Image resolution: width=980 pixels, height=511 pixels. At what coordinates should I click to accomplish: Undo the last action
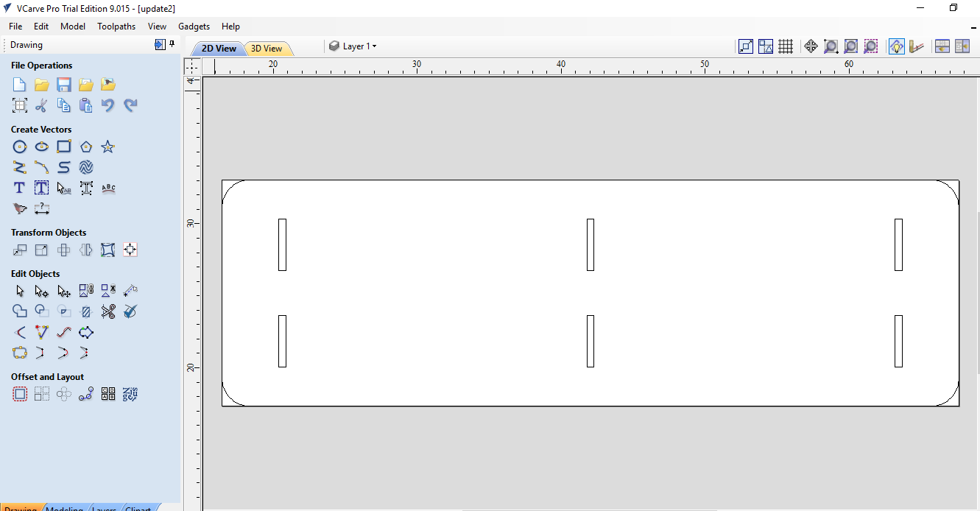point(108,105)
